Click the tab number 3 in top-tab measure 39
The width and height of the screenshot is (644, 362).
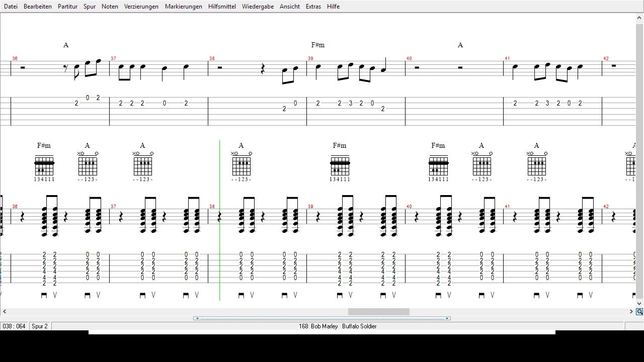pos(351,103)
